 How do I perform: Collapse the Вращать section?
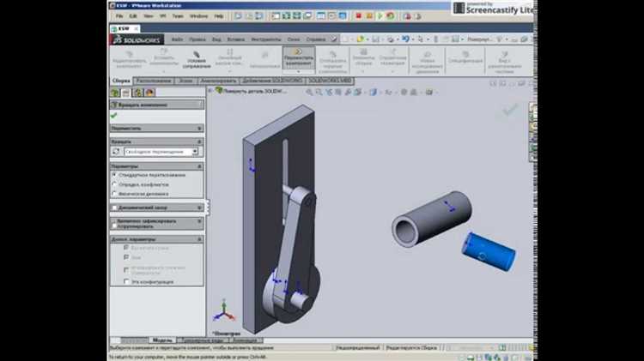click(199, 141)
